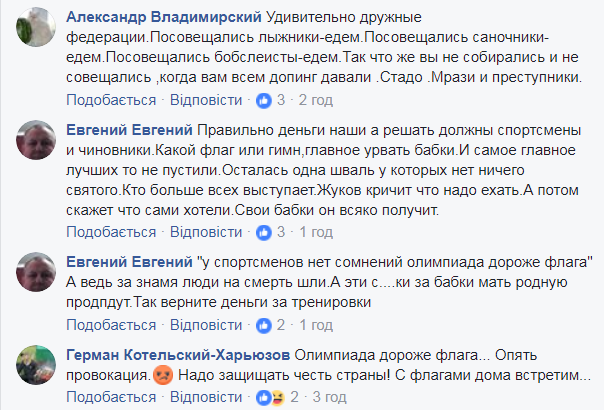Open Александр Владимирский profile name link
Image resolution: width=604 pixels, height=410 pixels.
pos(164,17)
